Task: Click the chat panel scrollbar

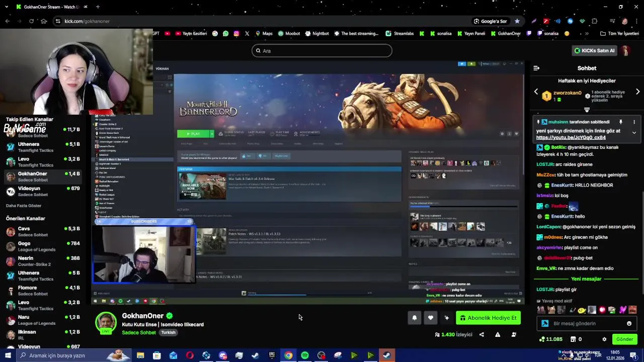Action: 642,243
